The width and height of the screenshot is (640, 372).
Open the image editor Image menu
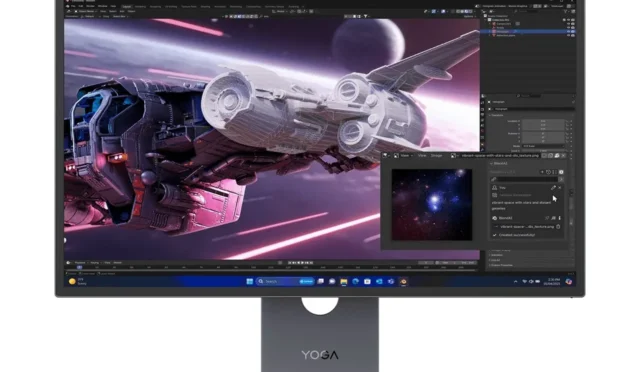436,156
